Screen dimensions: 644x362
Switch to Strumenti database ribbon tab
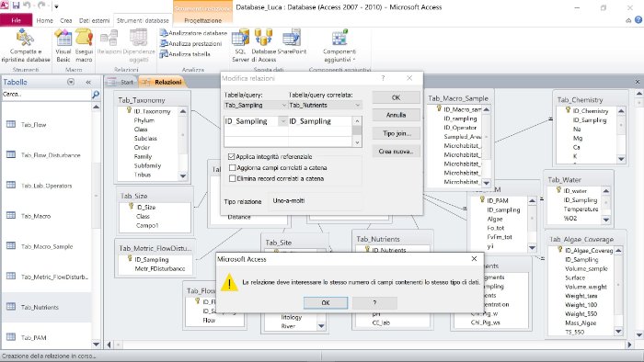[143, 20]
